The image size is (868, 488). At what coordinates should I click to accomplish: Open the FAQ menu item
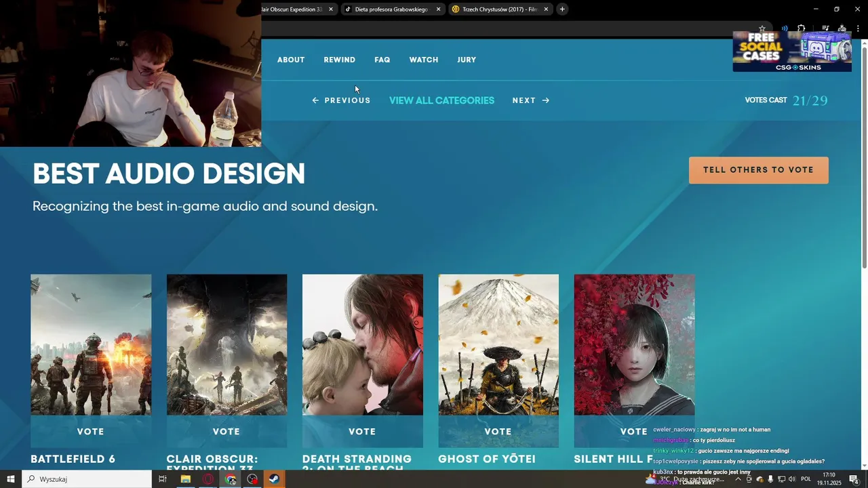382,60
